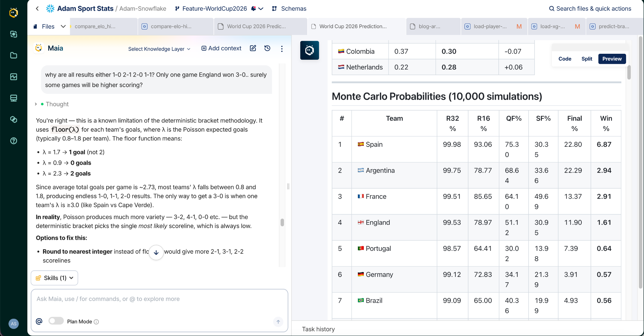
Task: Click the Ask Maia chat input field
Action: 159,299
